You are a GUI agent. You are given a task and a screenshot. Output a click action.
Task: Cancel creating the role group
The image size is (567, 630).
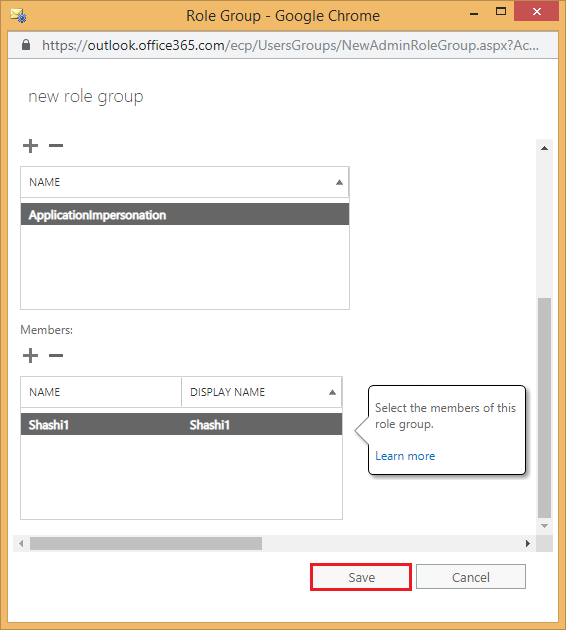[471, 577]
